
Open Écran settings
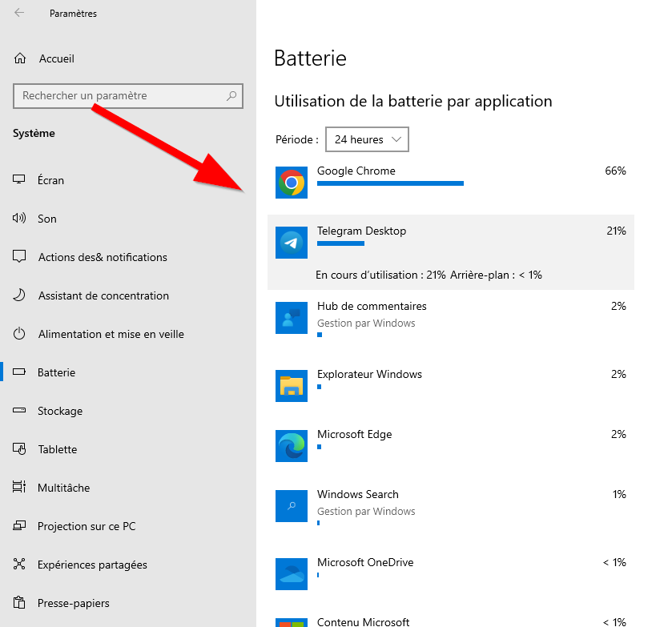tap(50, 180)
